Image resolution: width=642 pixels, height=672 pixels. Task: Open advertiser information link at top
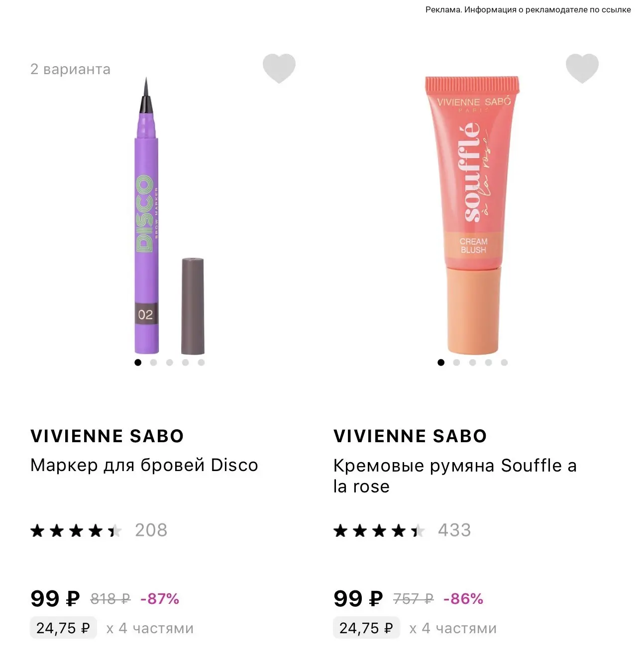pos(528,9)
